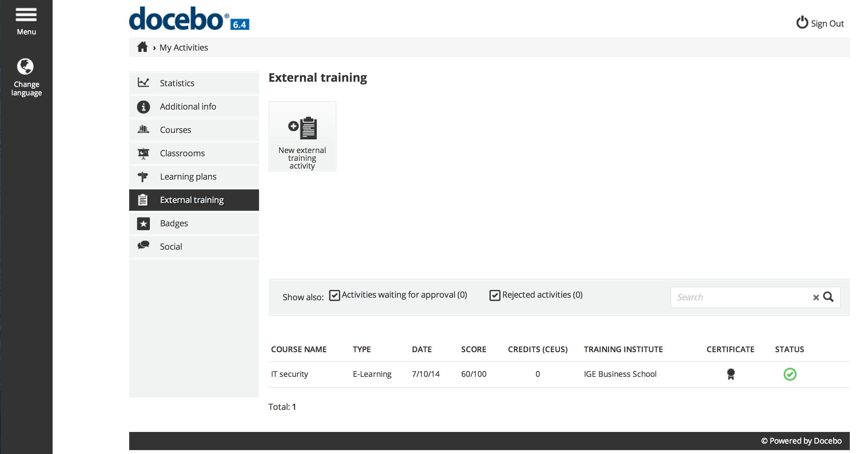The image size is (868, 454).
Task: Open the Classrooms section
Action: click(x=194, y=153)
